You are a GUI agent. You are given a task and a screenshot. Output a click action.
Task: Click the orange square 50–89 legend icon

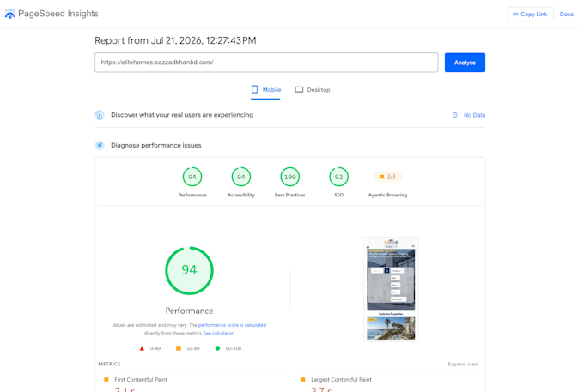[x=179, y=348]
